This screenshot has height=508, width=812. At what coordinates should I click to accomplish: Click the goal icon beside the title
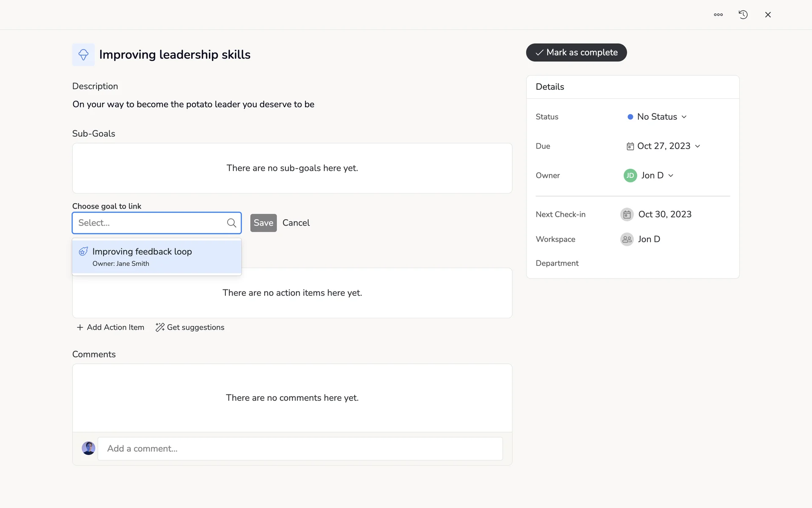(x=83, y=55)
